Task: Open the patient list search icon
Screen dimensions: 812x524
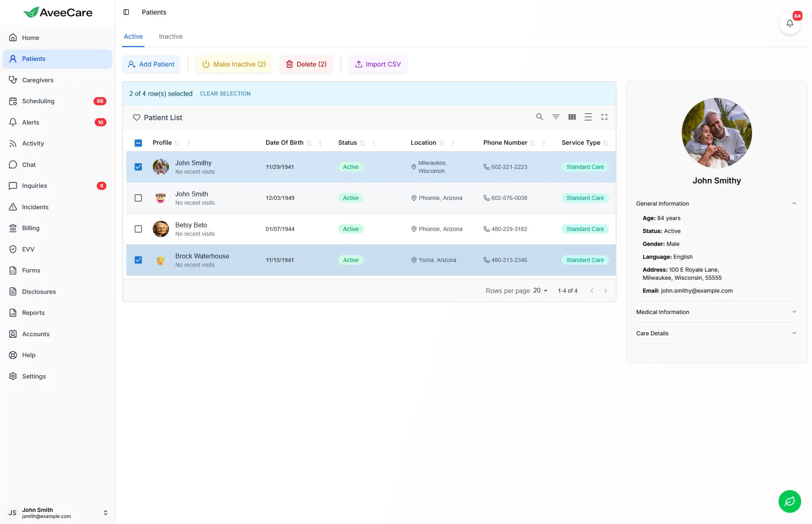Action: [539, 117]
